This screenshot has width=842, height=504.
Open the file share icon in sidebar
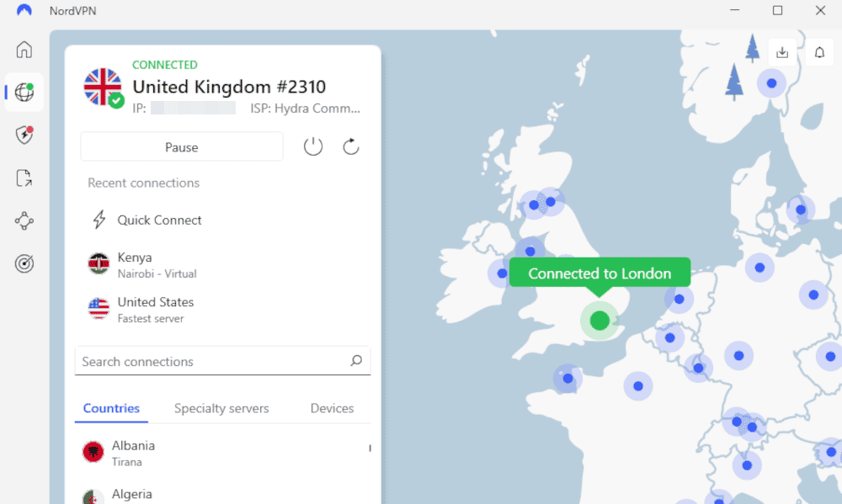24,178
